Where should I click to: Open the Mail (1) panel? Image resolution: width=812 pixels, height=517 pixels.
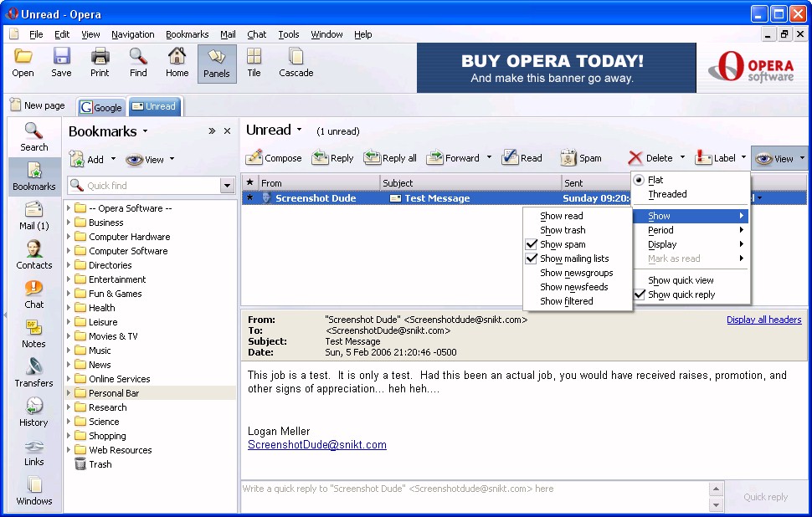pyautogui.click(x=33, y=216)
